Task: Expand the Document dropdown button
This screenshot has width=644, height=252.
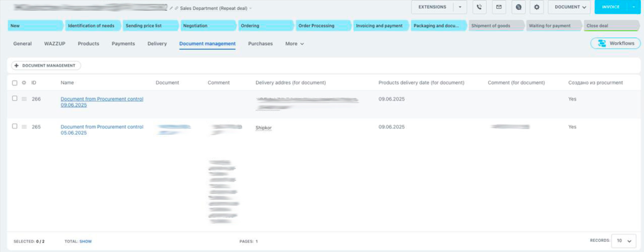Action: (x=569, y=8)
